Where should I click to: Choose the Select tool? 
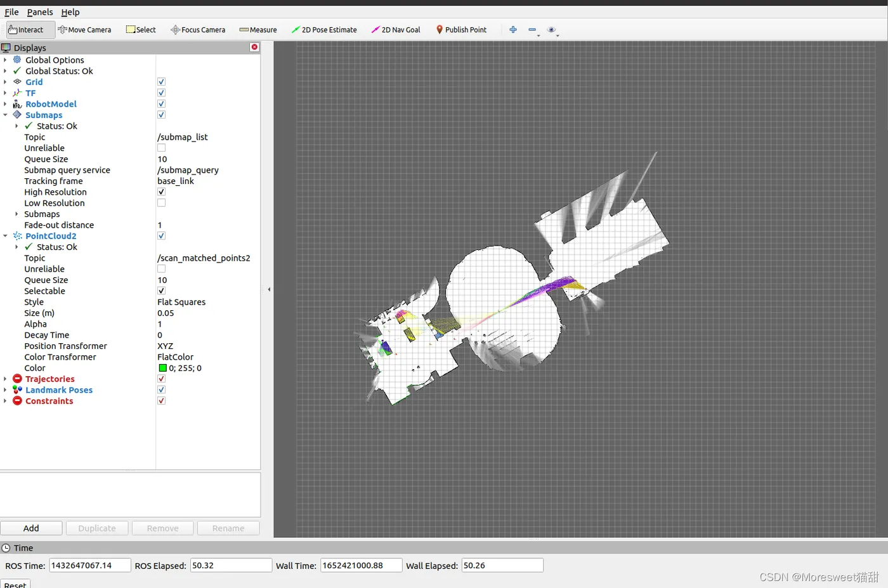(x=141, y=30)
